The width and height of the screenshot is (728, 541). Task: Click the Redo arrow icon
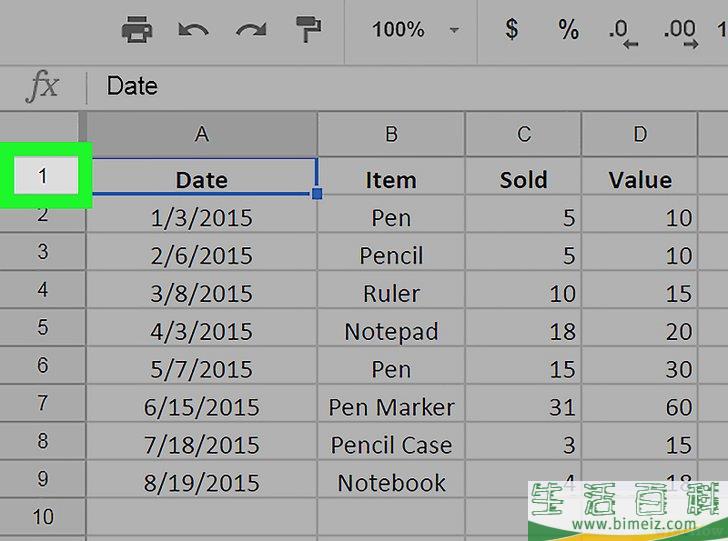(x=250, y=30)
